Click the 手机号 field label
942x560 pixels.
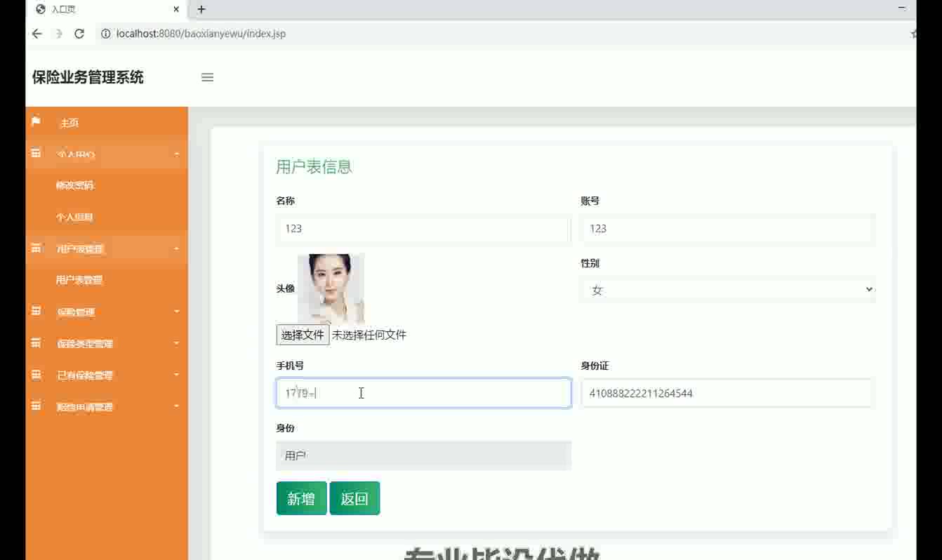point(290,366)
